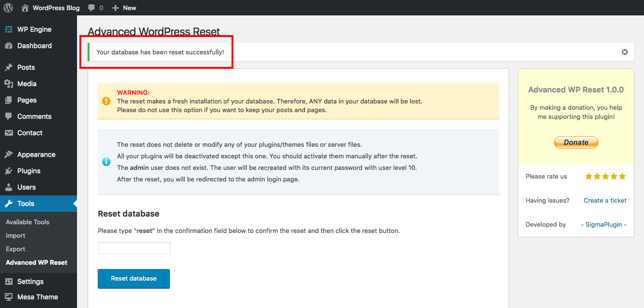Click the Contact envelope icon

point(9,133)
